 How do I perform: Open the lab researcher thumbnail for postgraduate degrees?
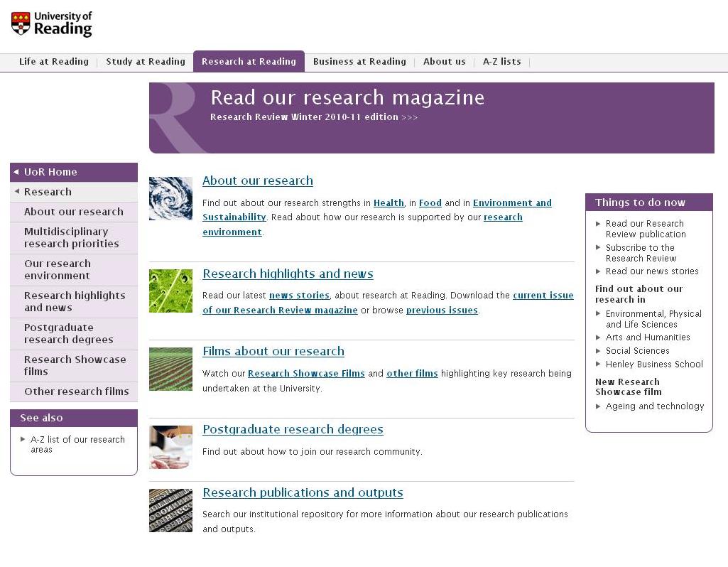[170, 447]
